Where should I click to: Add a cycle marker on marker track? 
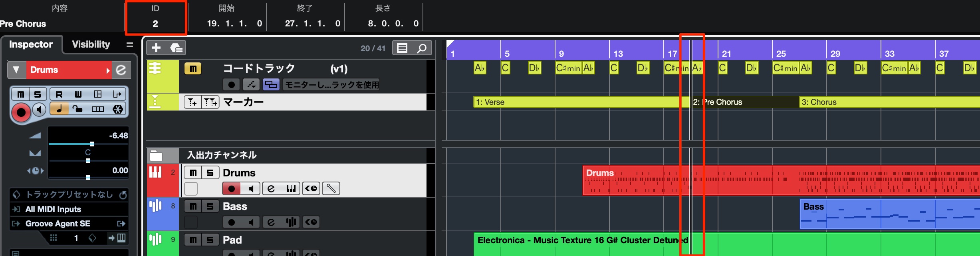[x=210, y=102]
